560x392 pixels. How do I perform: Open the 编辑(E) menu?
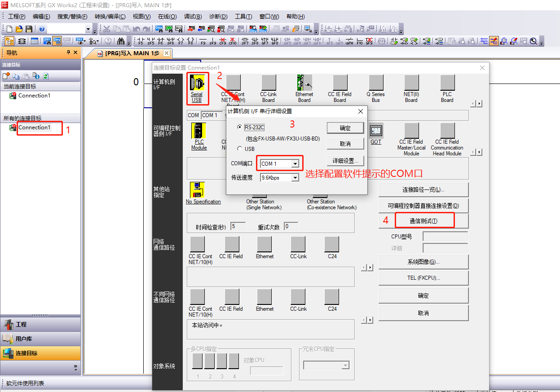point(41,17)
